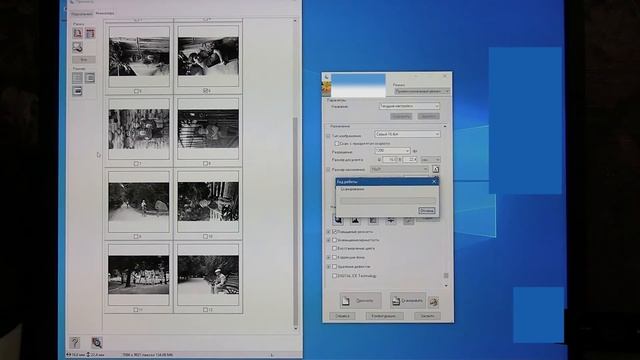Select the magnifier zoom icon in preview toolbar
The height and width of the screenshot is (360, 640).
[78, 47]
